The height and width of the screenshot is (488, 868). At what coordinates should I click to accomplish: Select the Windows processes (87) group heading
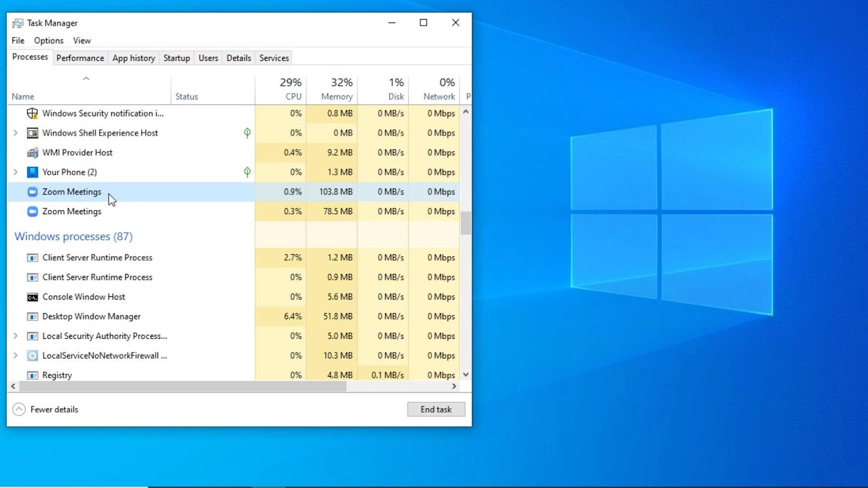coord(73,237)
